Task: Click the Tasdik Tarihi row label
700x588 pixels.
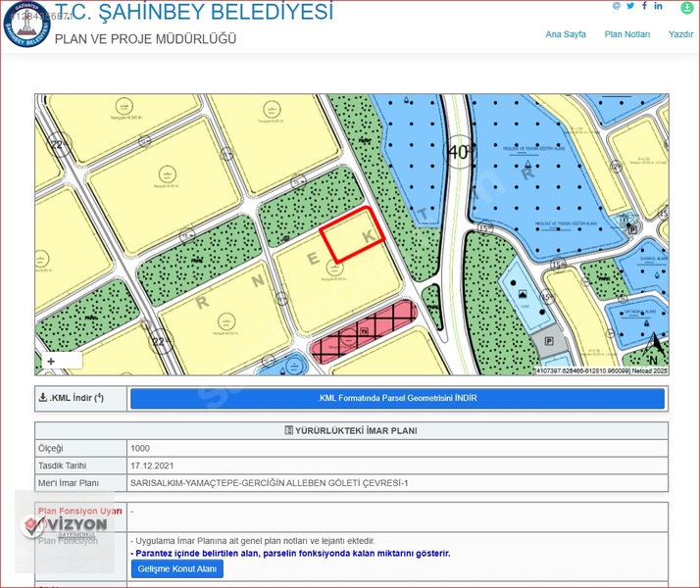Action: tap(62, 465)
